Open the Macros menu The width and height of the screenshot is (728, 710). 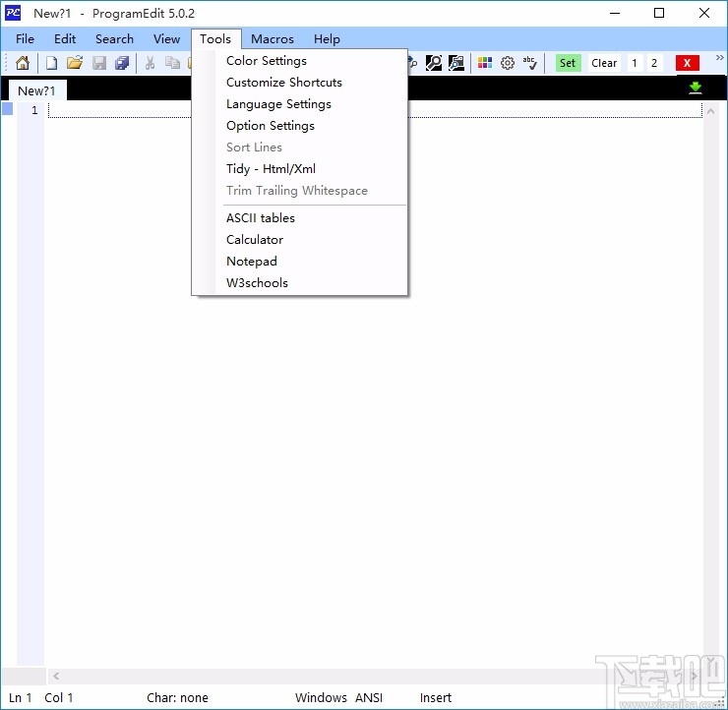273,39
